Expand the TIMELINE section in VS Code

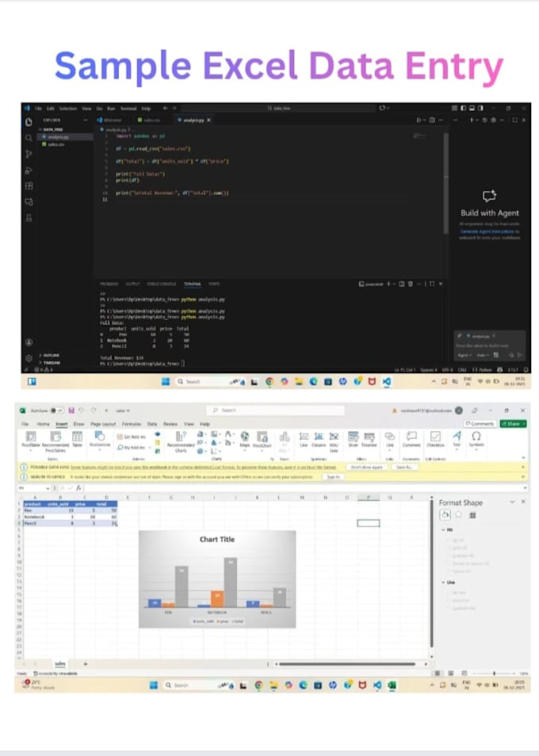(50, 363)
